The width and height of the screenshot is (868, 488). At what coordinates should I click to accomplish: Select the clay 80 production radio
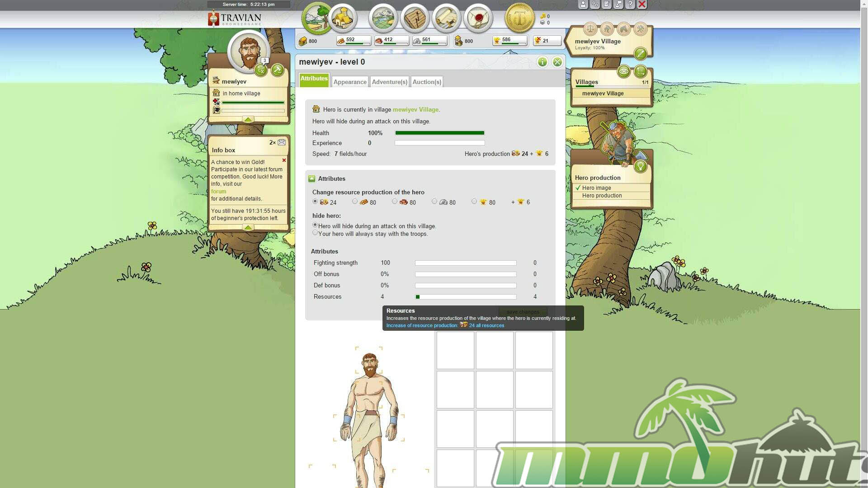(395, 202)
